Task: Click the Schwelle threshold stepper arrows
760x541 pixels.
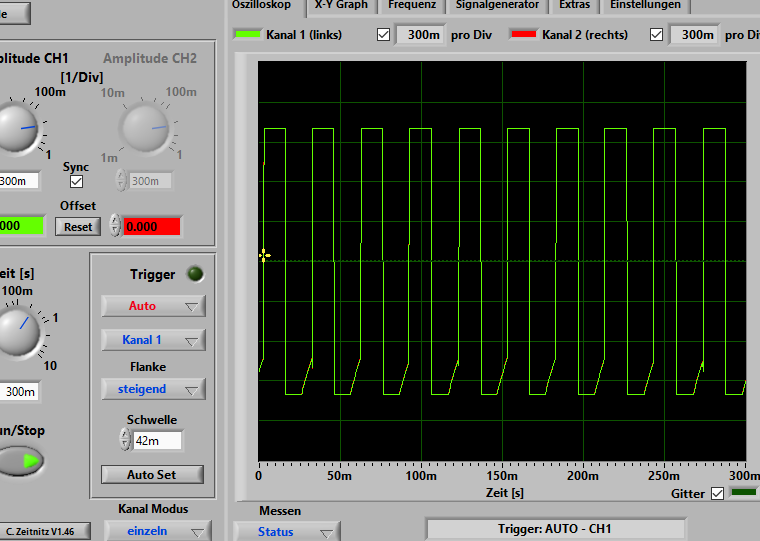Action: pyautogui.click(x=125, y=440)
